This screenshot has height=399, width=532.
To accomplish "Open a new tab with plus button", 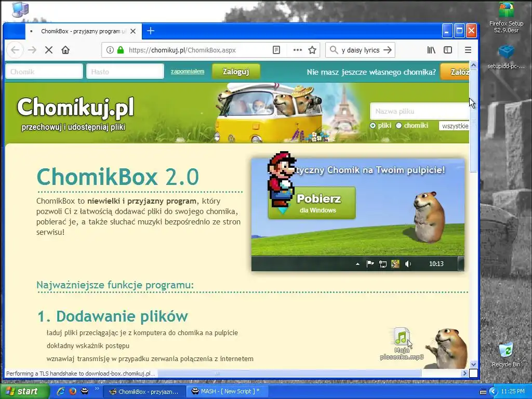I will 151,31.
